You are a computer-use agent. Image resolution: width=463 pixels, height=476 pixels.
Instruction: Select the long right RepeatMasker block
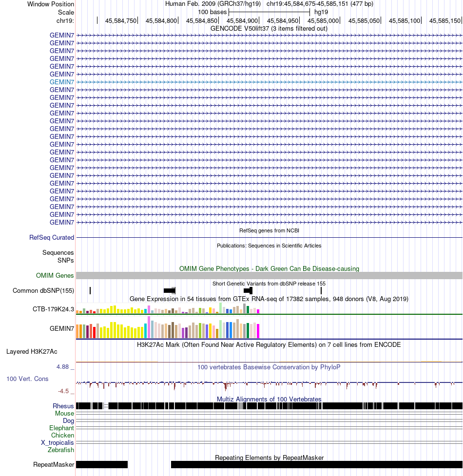[x=317, y=464]
